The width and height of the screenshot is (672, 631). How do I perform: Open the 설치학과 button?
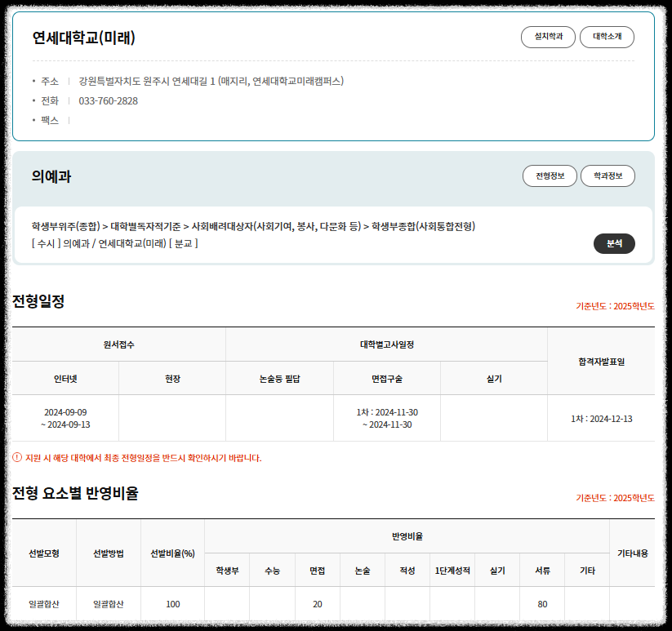[x=548, y=37]
